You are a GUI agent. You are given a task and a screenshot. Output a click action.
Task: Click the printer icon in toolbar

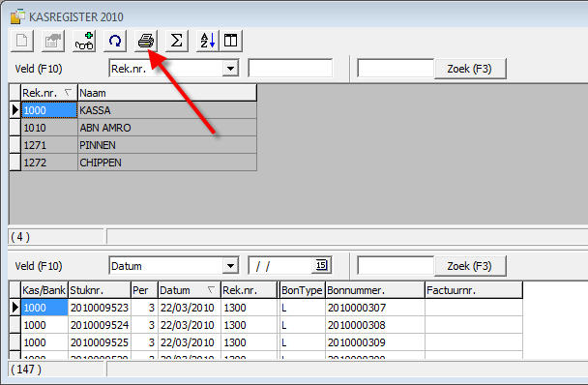tap(146, 41)
